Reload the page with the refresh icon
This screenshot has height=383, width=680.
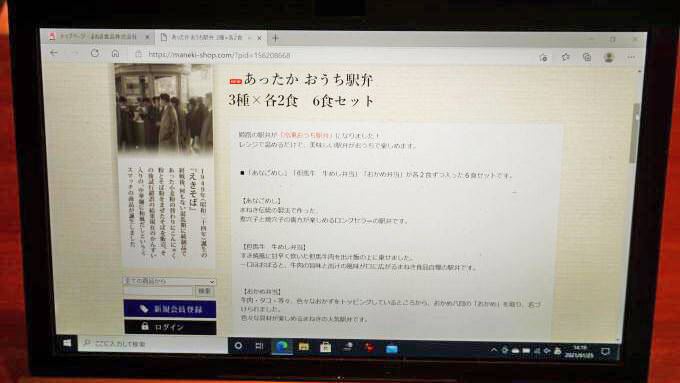[x=95, y=53]
